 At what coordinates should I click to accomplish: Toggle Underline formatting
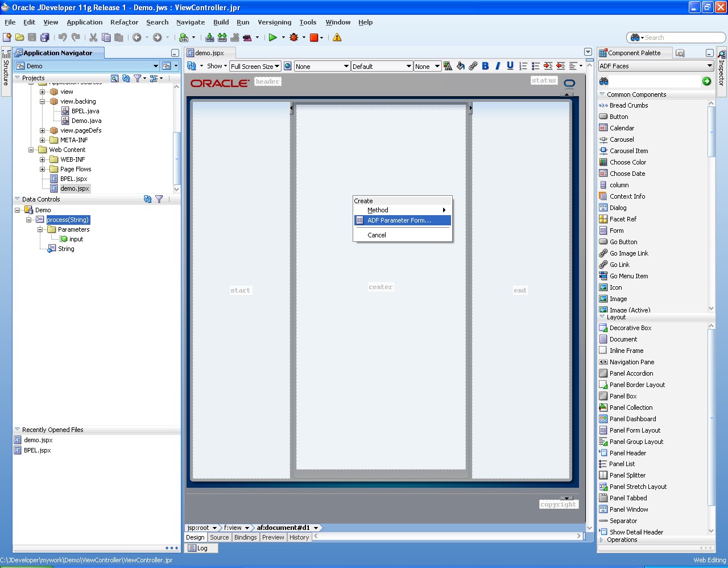(x=510, y=66)
